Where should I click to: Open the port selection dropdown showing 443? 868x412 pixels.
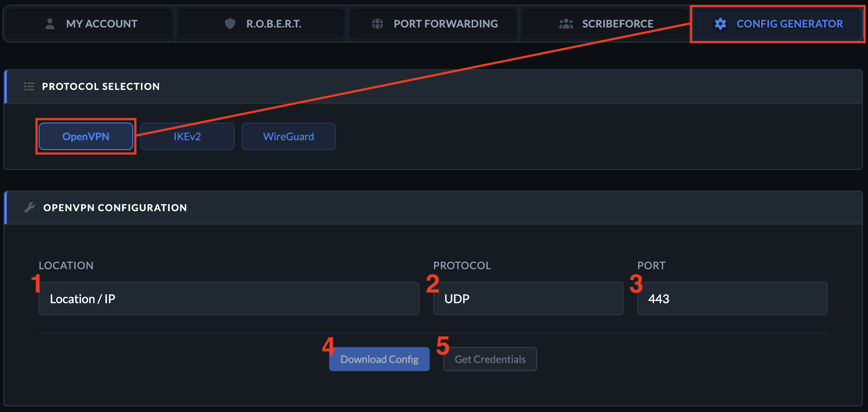click(x=731, y=298)
